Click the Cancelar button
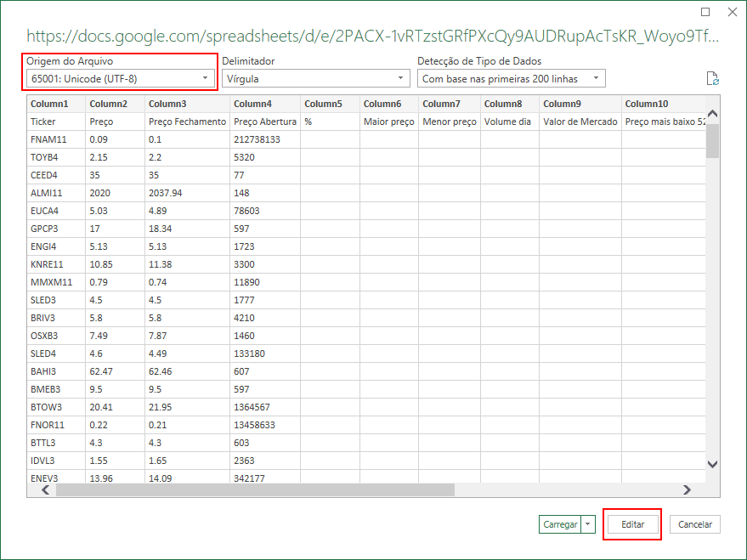This screenshot has width=747, height=560. click(694, 525)
